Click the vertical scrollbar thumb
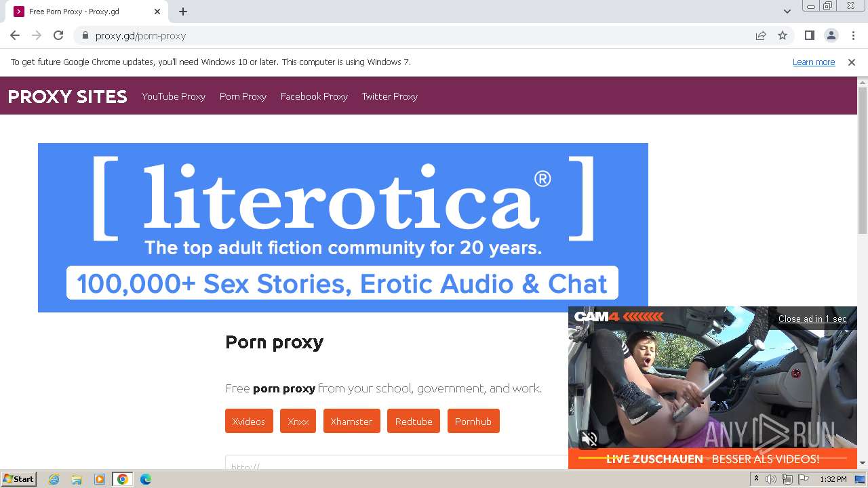 pos(863,161)
